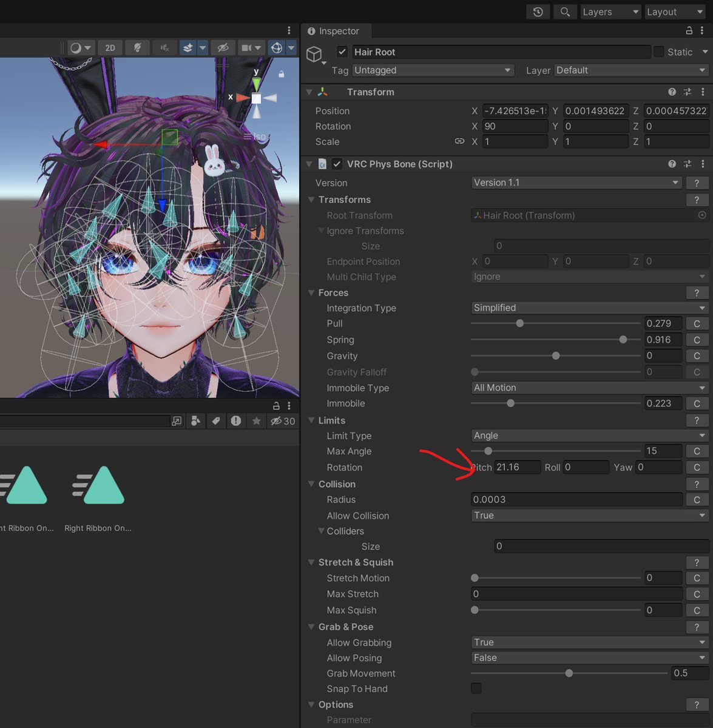
Task: Collapse the Limits section
Action: click(x=312, y=420)
